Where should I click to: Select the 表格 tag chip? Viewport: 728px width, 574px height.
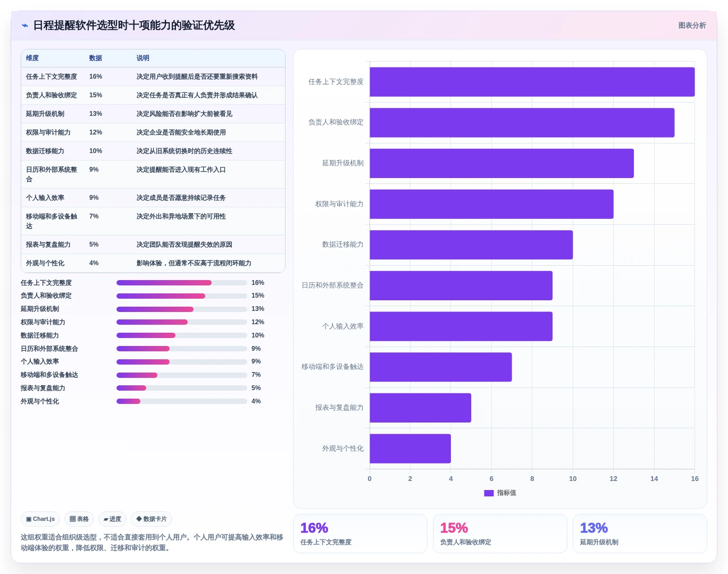click(x=79, y=519)
